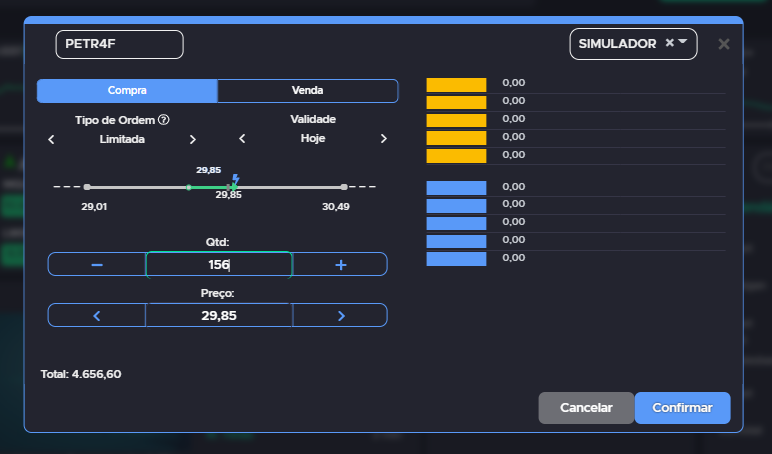Go to previous order type before Limitada
Image resolution: width=772 pixels, height=454 pixels.
(51, 139)
